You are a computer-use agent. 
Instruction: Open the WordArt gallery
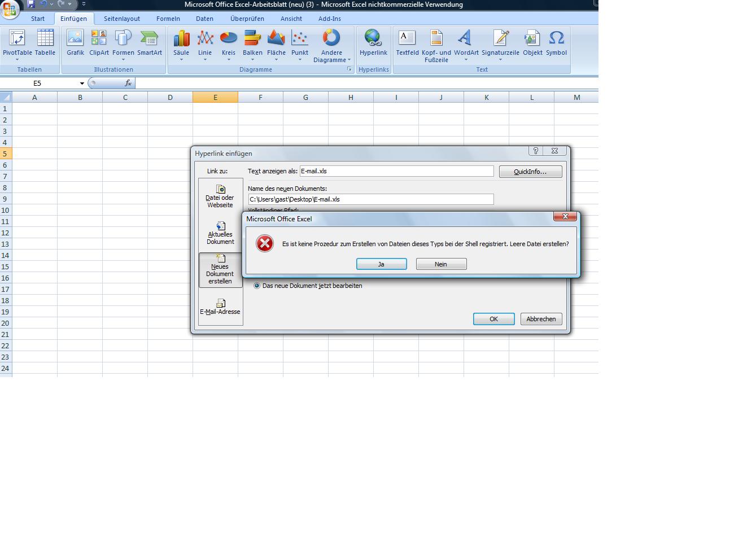(x=466, y=45)
